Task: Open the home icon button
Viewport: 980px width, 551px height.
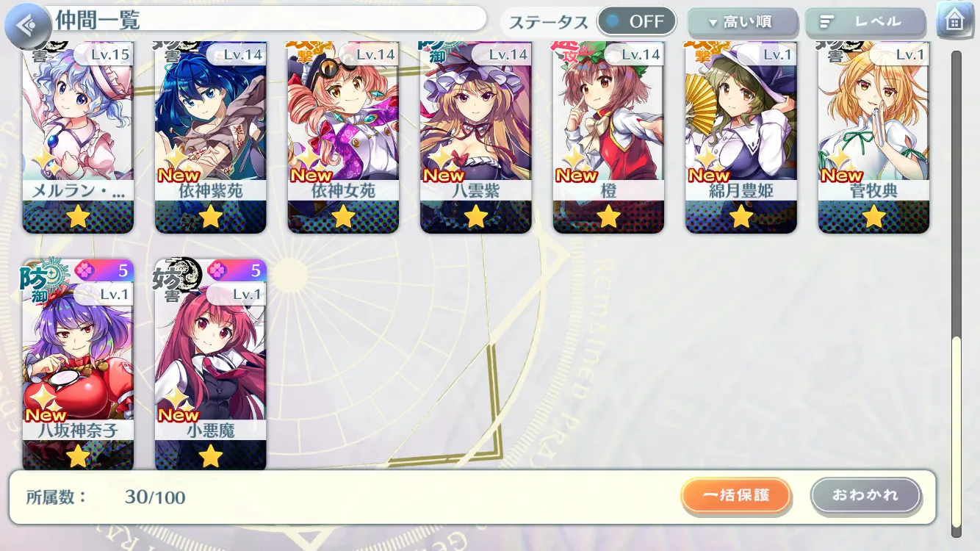Action: (954, 21)
